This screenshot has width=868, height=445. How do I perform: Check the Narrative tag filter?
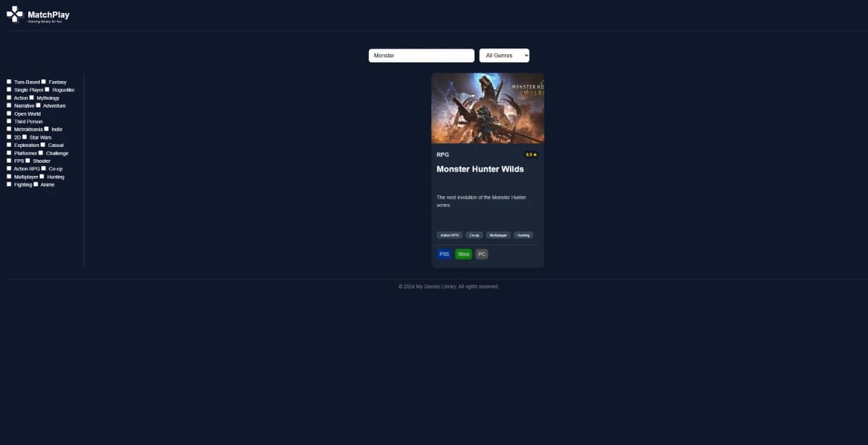tap(9, 106)
